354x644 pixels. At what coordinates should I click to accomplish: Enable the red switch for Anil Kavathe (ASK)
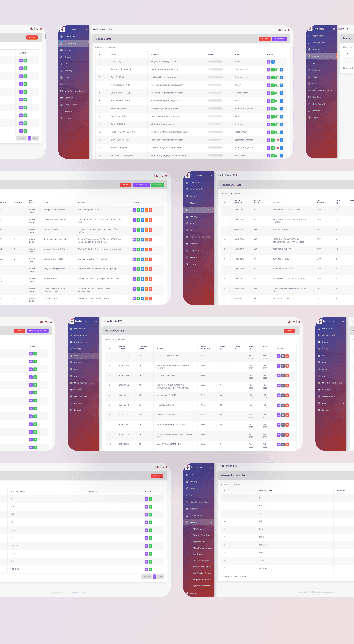(x=277, y=148)
